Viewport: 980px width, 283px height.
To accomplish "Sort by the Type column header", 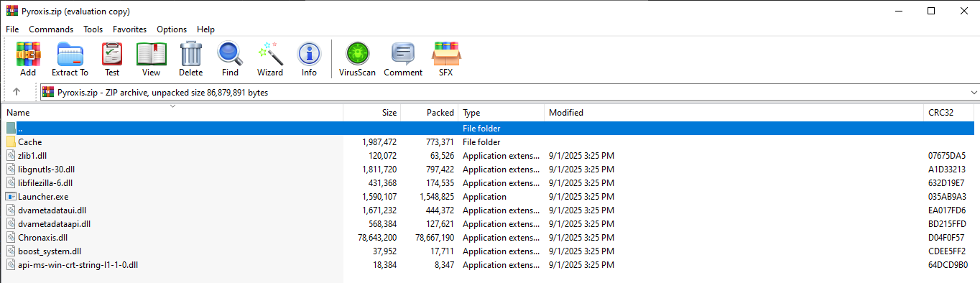I will [x=501, y=113].
